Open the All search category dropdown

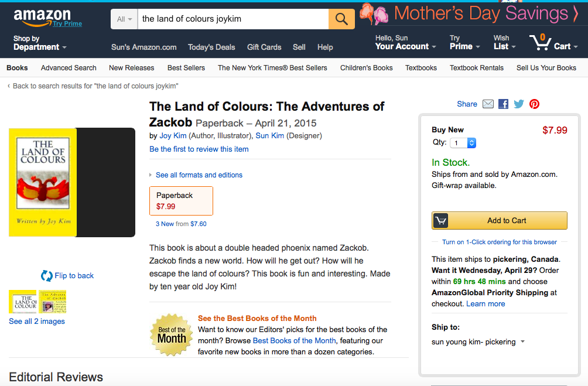pyautogui.click(x=124, y=19)
